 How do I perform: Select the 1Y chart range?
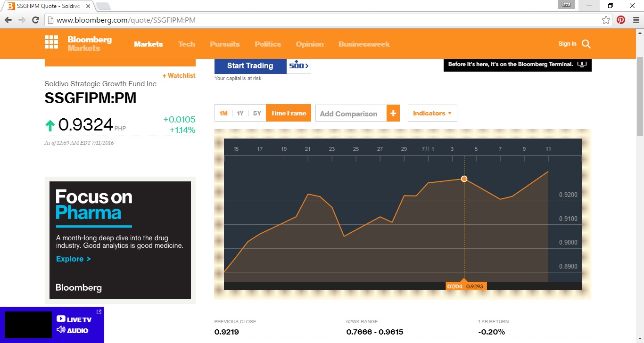(240, 113)
